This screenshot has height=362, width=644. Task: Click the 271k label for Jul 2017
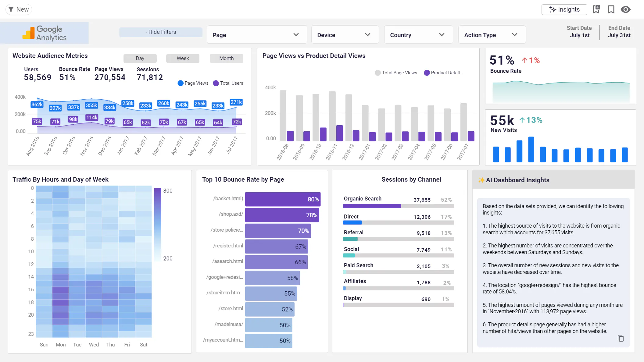pos(236,102)
